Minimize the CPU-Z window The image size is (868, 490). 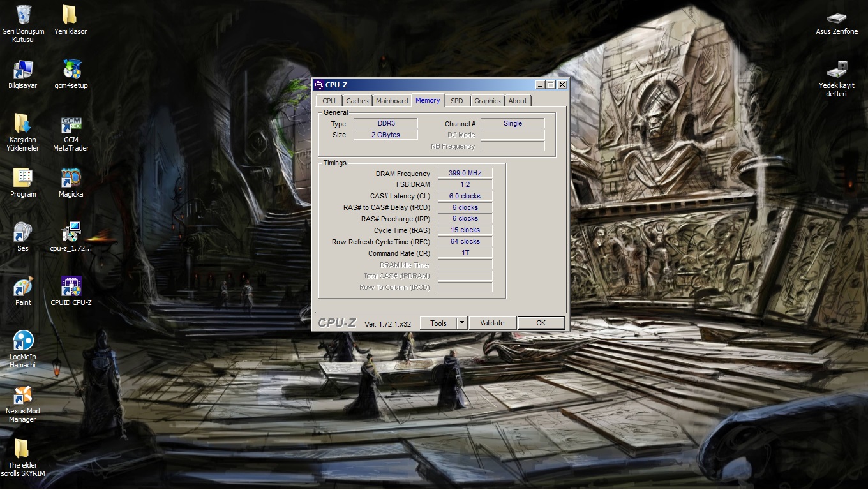[540, 84]
